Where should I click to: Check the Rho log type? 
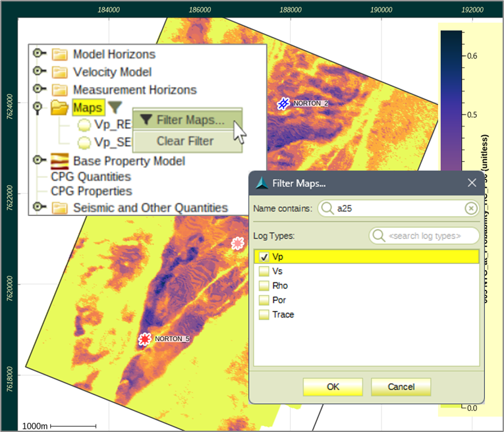pyautogui.click(x=264, y=286)
